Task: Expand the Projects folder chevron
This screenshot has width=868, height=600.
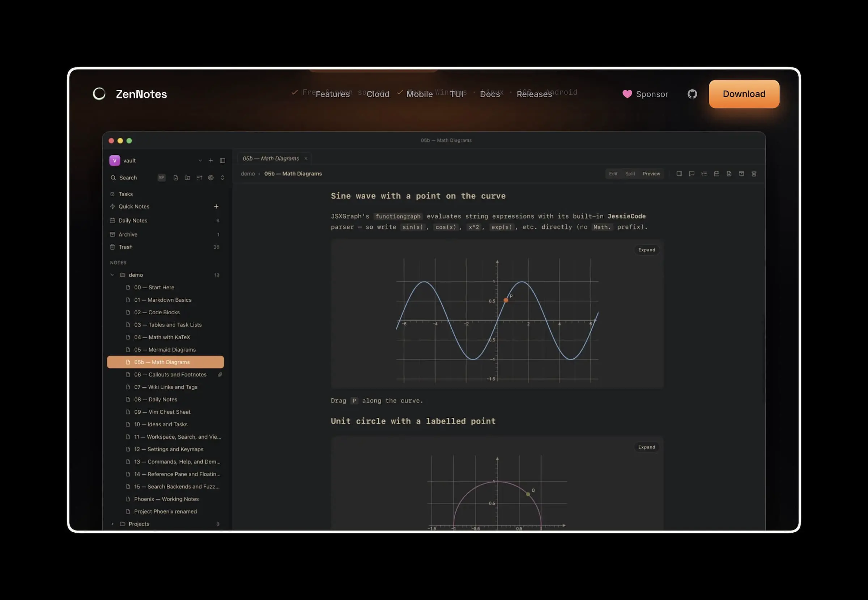Action: point(112,524)
